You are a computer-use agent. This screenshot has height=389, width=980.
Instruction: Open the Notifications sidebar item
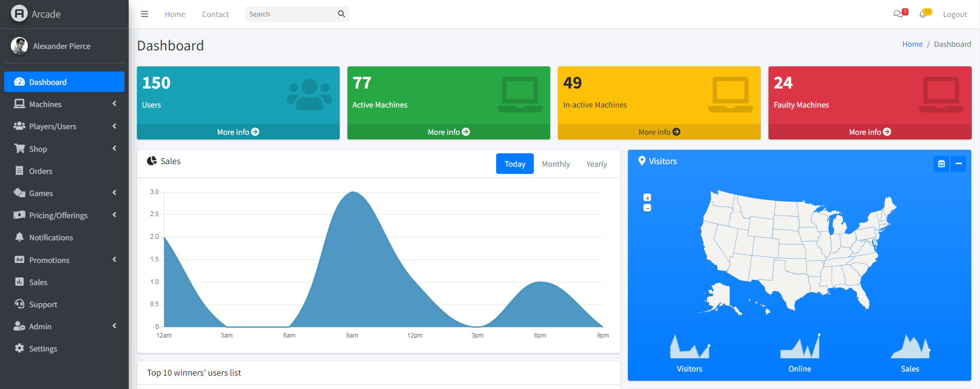click(64, 237)
